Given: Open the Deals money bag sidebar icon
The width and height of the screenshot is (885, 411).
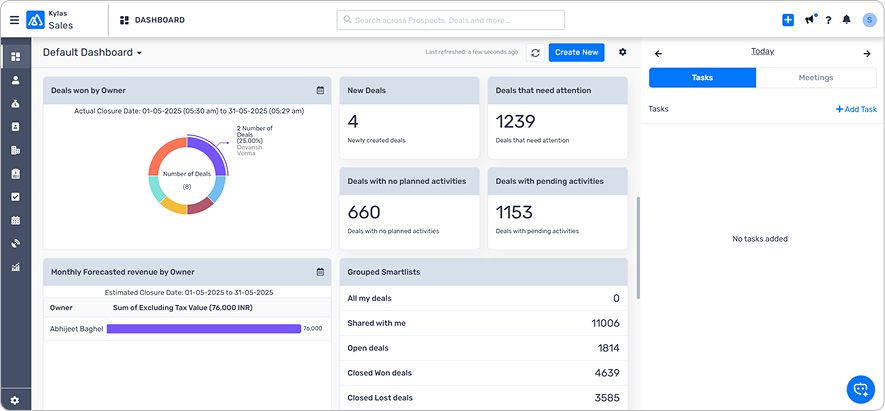Looking at the screenshot, I should click(15, 103).
